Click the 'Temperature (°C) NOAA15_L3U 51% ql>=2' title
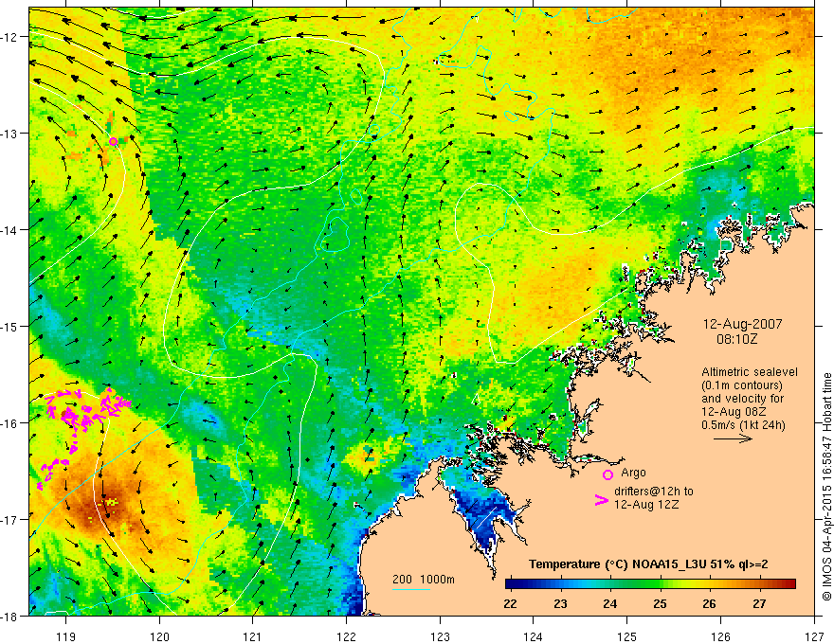 (x=648, y=564)
